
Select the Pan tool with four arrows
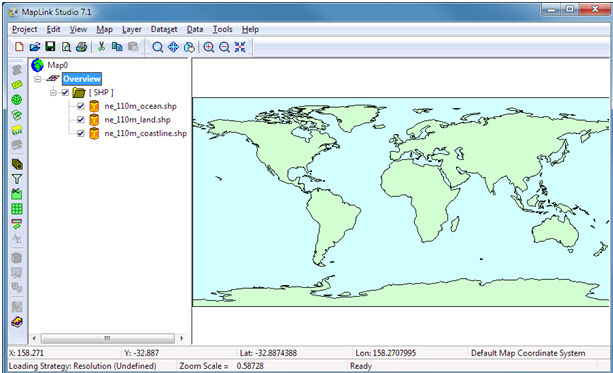(x=173, y=47)
